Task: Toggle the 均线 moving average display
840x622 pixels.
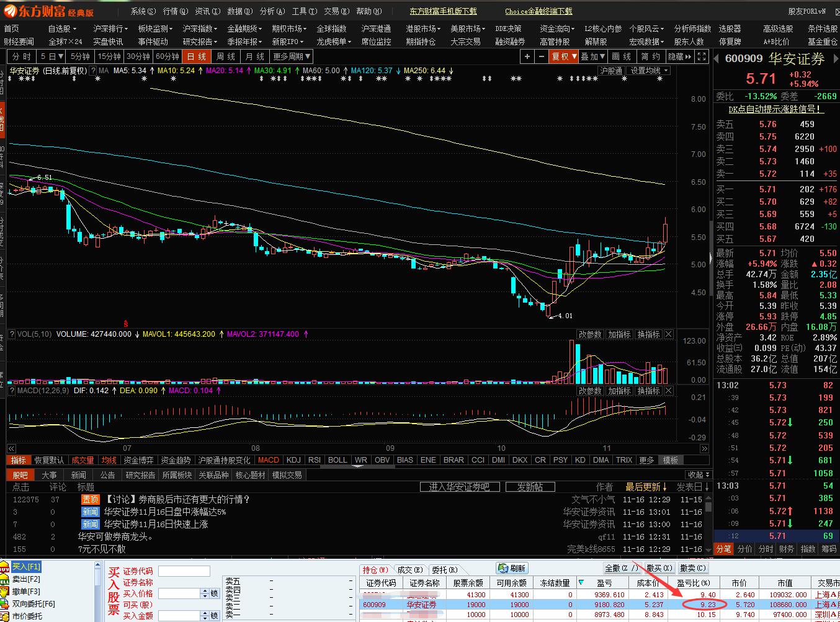Action: pos(109,460)
